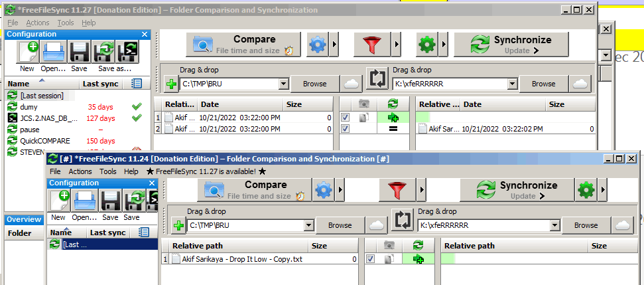This screenshot has width=644, height=285.
Task: Click left Browse button in 11.27 window
Action: coord(314,84)
